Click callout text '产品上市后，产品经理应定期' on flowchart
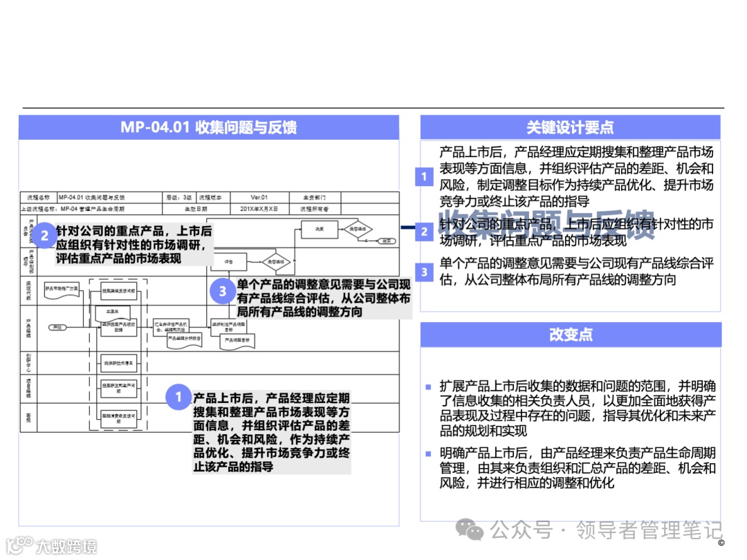This screenshot has height=560, width=747. pos(272,398)
